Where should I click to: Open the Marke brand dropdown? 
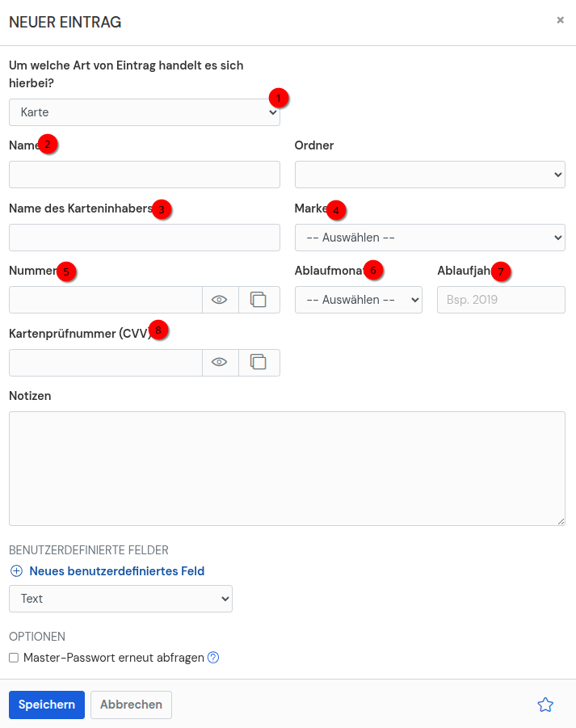pyautogui.click(x=430, y=238)
